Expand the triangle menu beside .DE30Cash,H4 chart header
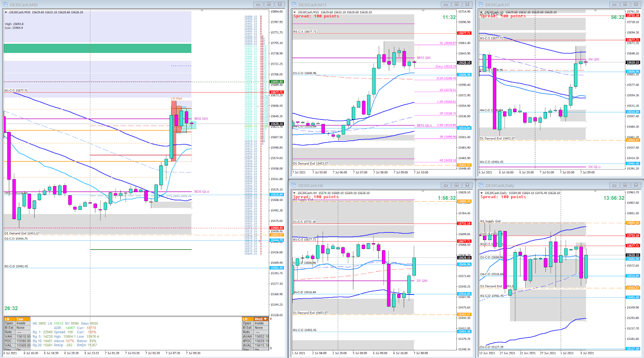Viewport: 644px width, 358px height. click(x=295, y=193)
